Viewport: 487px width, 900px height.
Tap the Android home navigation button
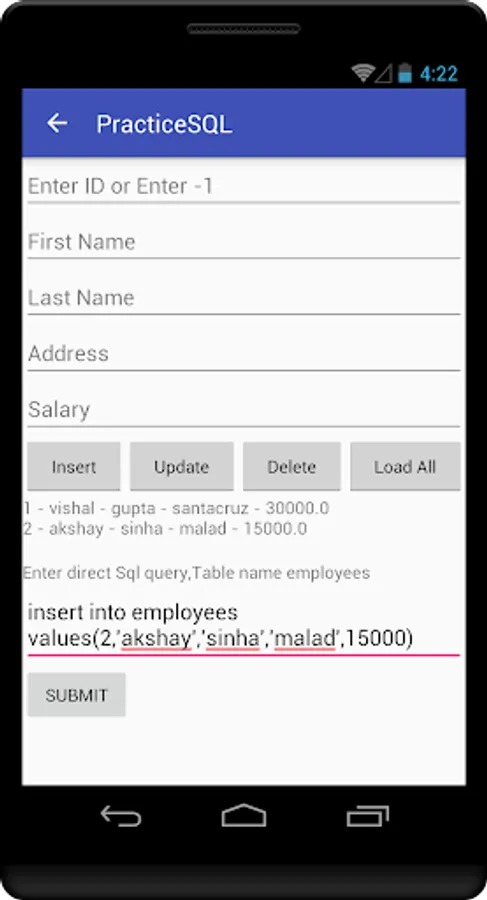pyautogui.click(x=244, y=815)
